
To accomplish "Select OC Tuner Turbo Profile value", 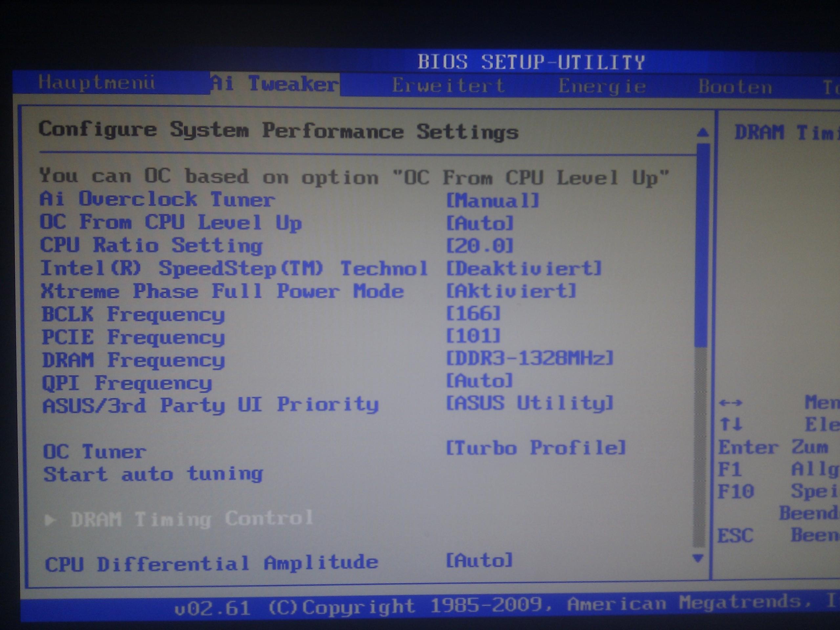I will click(535, 448).
